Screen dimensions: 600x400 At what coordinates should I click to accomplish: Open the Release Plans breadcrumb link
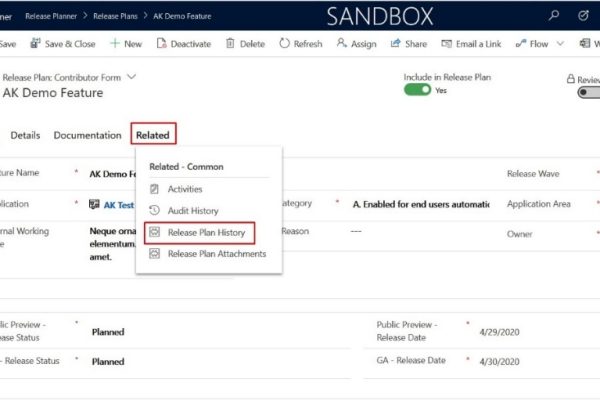[x=116, y=16]
